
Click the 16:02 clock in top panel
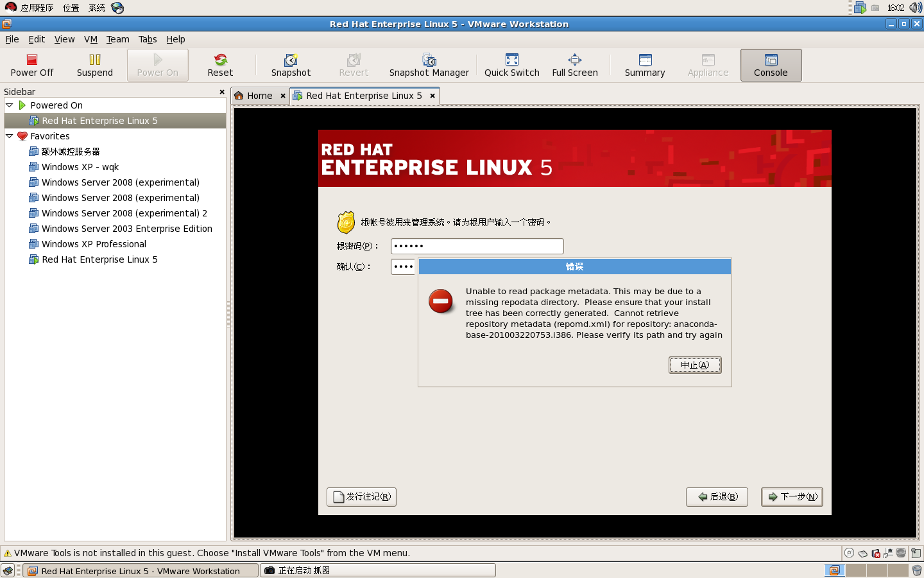(896, 8)
